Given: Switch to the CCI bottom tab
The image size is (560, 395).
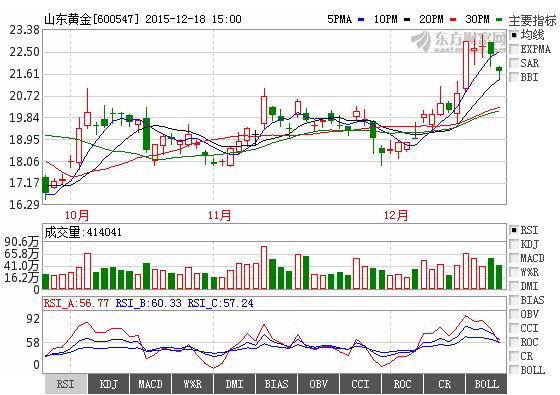Looking at the screenshot, I should pyautogui.click(x=360, y=384).
